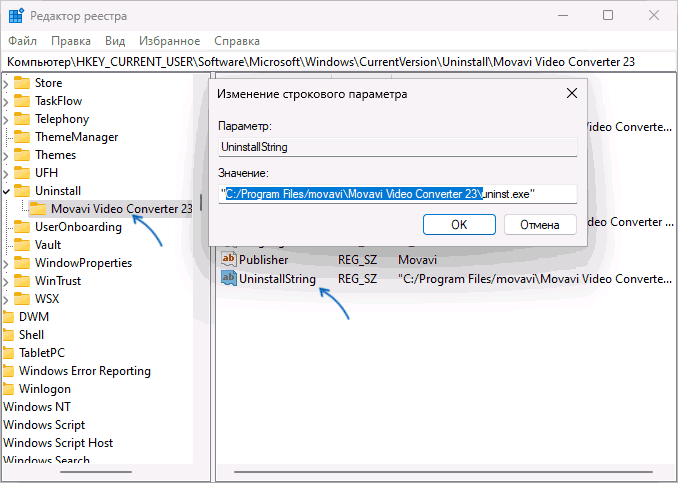Expand the WinTrust key
This screenshot has width=678, height=483.
point(6,281)
